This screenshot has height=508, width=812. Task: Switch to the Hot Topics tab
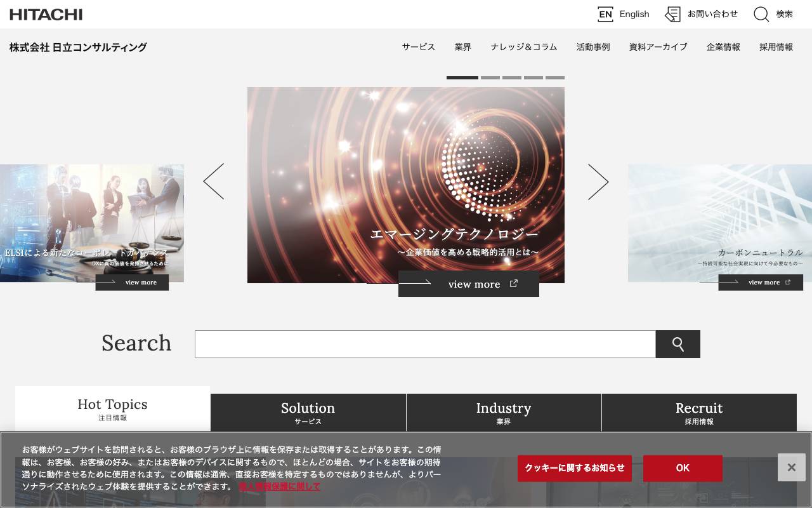pos(112,410)
